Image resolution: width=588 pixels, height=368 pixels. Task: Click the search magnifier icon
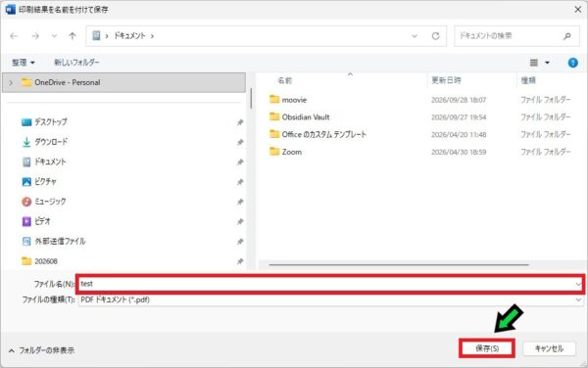[567, 36]
